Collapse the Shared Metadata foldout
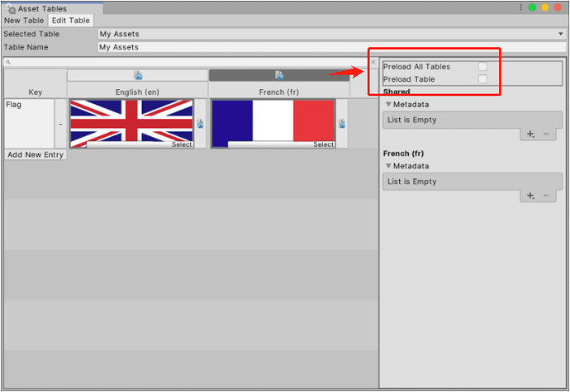Screen dimensions: 570x392 (x=388, y=105)
